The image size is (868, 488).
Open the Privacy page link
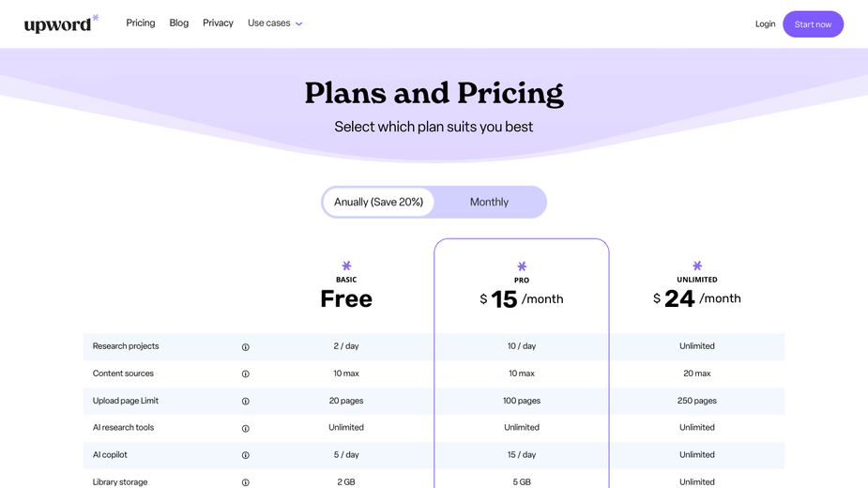tap(218, 23)
